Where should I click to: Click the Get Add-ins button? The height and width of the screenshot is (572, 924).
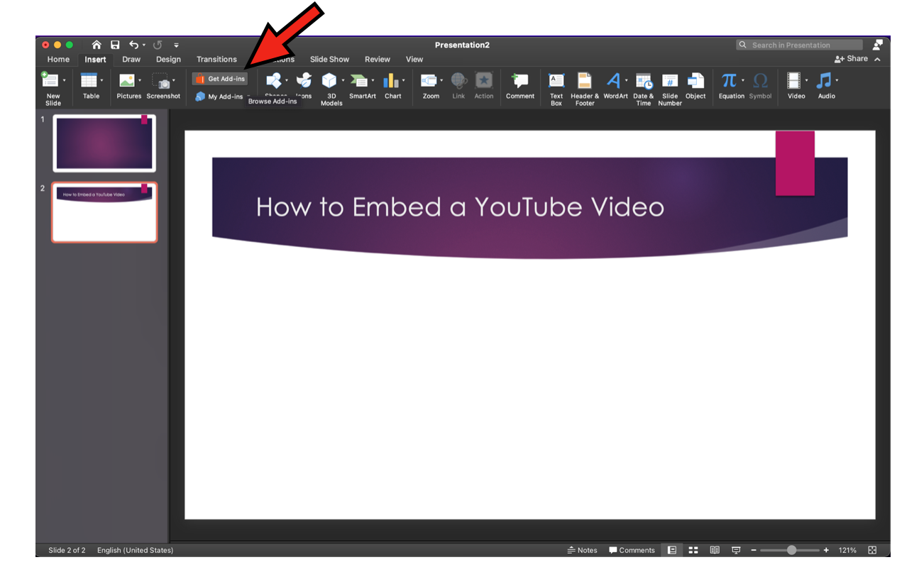(219, 78)
